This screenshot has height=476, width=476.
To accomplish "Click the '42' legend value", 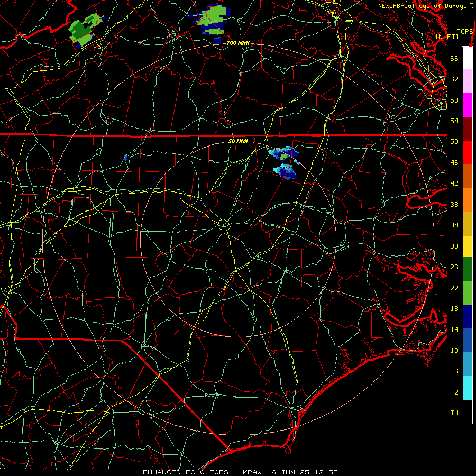I will (454, 184).
